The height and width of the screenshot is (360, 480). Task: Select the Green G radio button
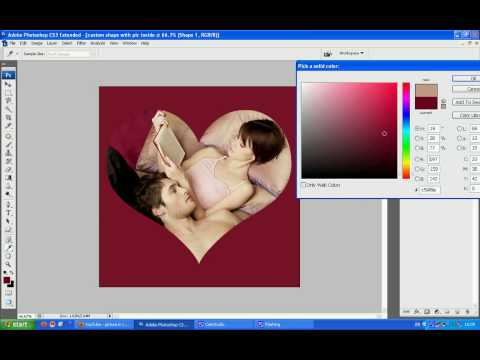coord(417,169)
